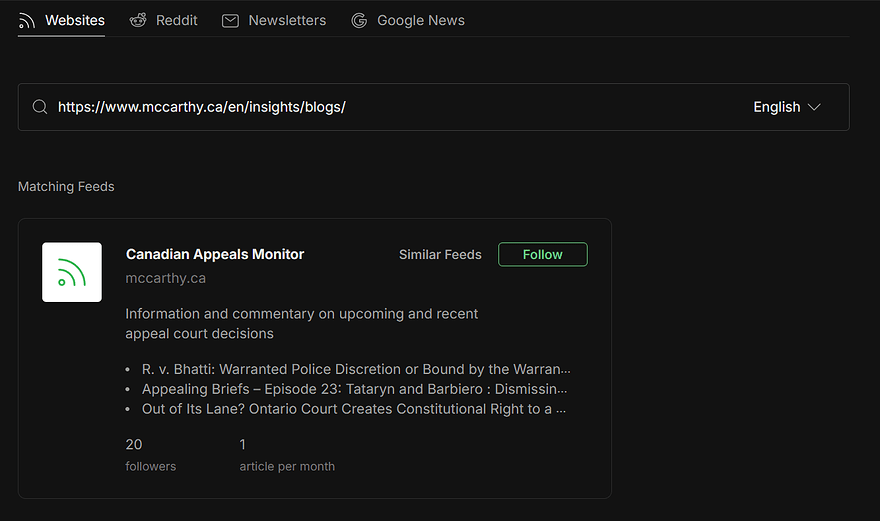Show Similar Feeds
The height and width of the screenshot is (521, 880).
tap(440, 255)
